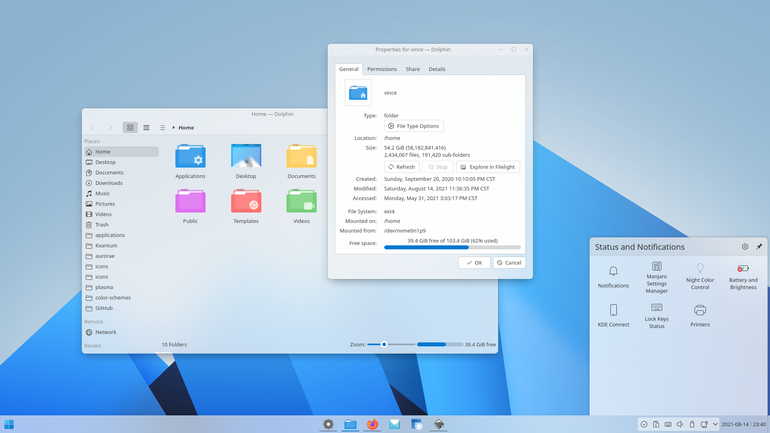Open KDE Connect from Status and Notifications
Image resolution: width=770 pixels, height=433 pixels.
[613, 315]
